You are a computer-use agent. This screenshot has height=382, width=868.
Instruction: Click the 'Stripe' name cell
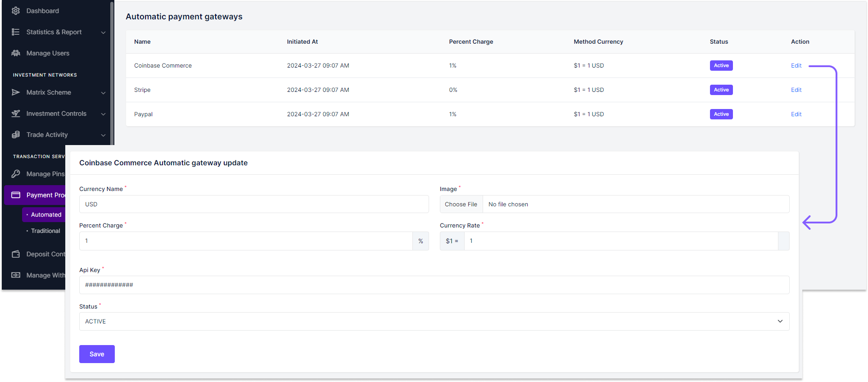(x=142, y=90)
